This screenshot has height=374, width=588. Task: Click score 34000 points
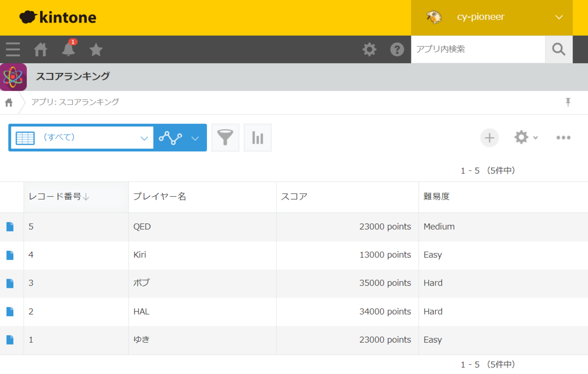tap(385, 311)
